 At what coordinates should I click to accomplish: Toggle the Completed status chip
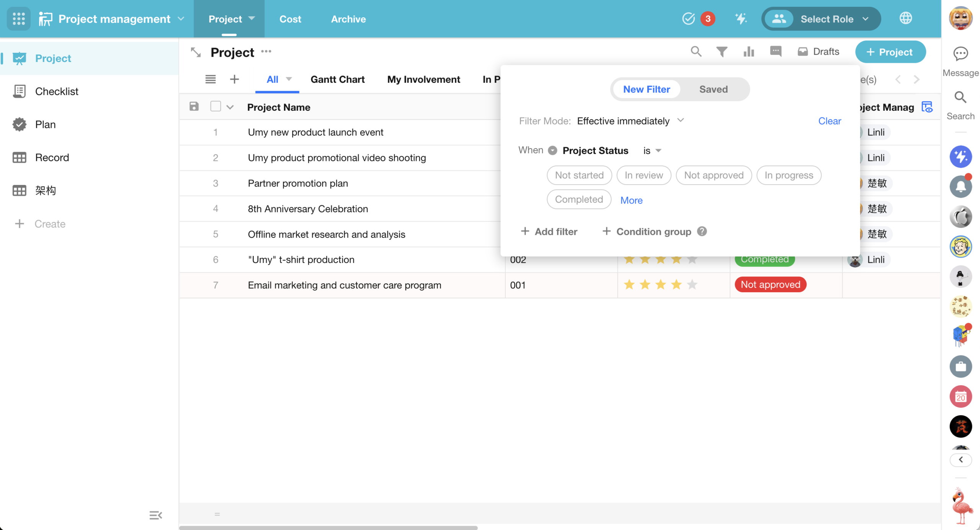pyautogui.click(x=578, y=200)
